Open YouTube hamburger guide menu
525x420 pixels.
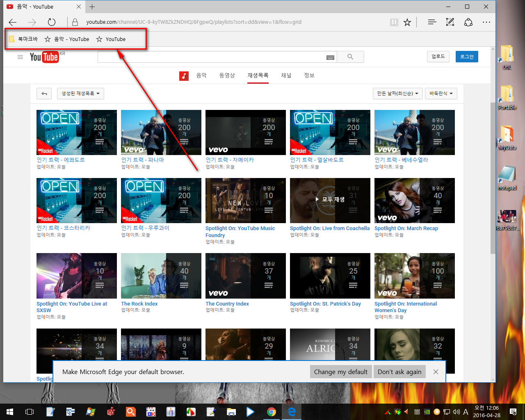point(20,57)
